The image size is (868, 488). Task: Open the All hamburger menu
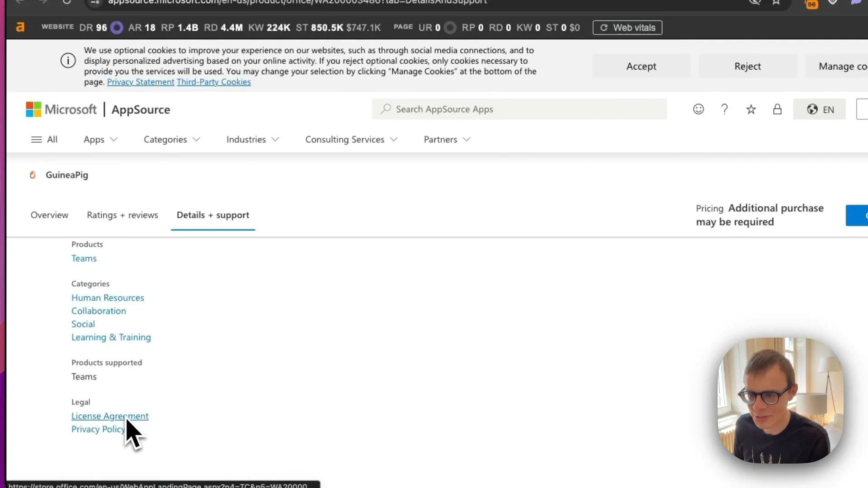click(x=44, y=140)
